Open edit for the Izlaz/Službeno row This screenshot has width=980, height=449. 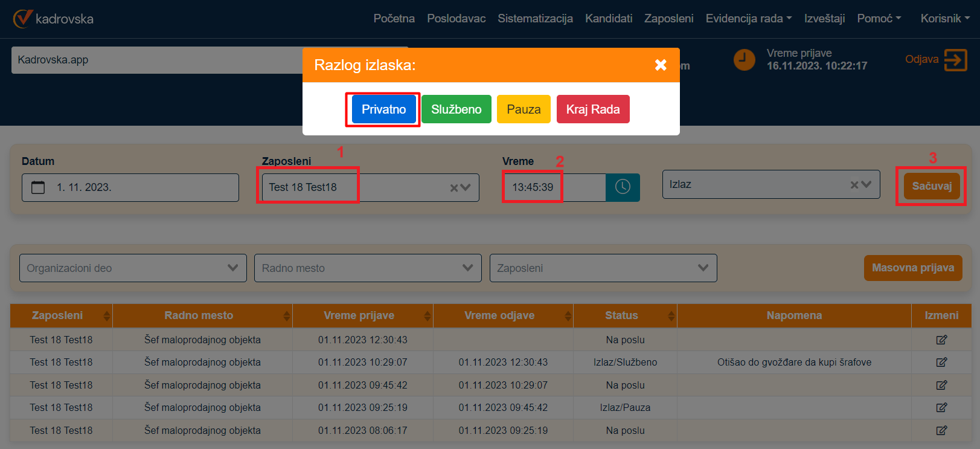(x=941, y=363)
